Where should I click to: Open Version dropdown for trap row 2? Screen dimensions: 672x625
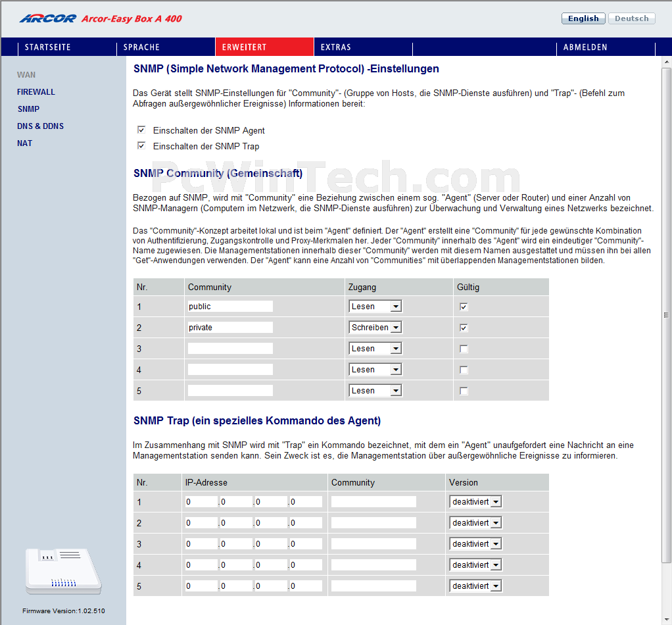click(x=475, y=522)
